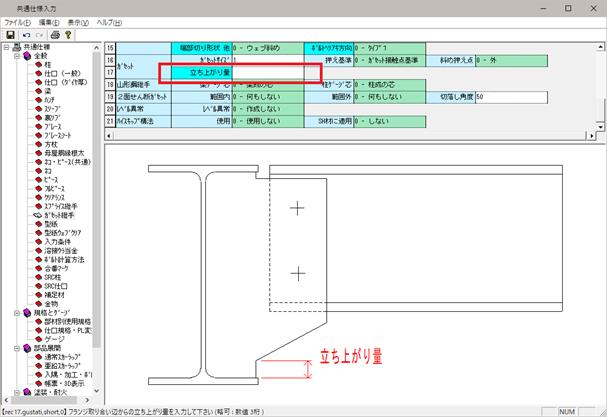This screenshot has width=607, height=417.
Task: Open the 柱ゲージ芯 柱成の芯 dropdown cell
Action: (x=389, y=85)
